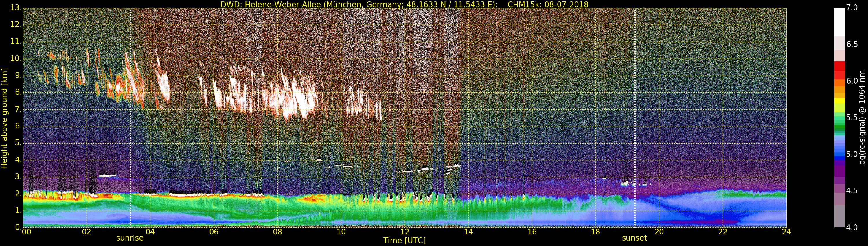Click the plot title with Helene-Weber-Allee
The width and height of the screenshot is (868, 246).
pyautogui.click(x=404, y=4)
